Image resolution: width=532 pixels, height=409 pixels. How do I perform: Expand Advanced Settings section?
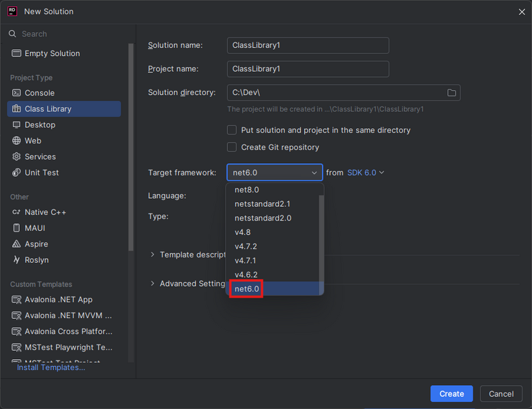(x=152, y=283)
